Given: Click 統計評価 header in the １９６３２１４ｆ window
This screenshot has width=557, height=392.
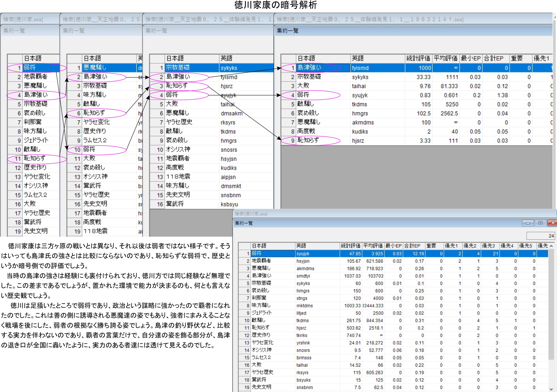Looking at the screenshot, I should [419, 58].
